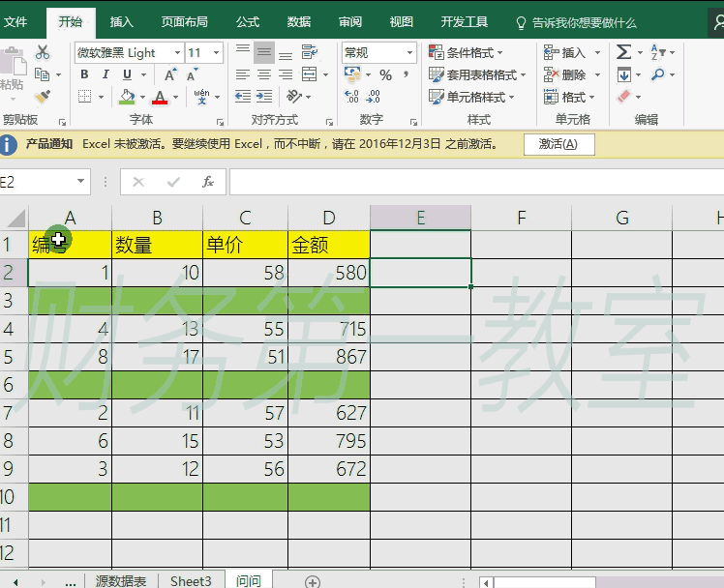Expand the Name Box dropdown arrow

click(80, 181)
